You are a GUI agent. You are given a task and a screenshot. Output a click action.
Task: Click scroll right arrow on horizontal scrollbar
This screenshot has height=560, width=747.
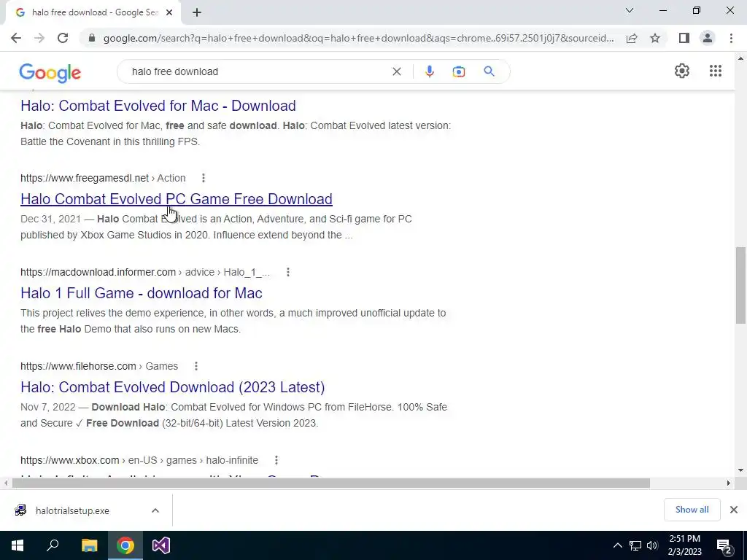click(x=729, y=483)
